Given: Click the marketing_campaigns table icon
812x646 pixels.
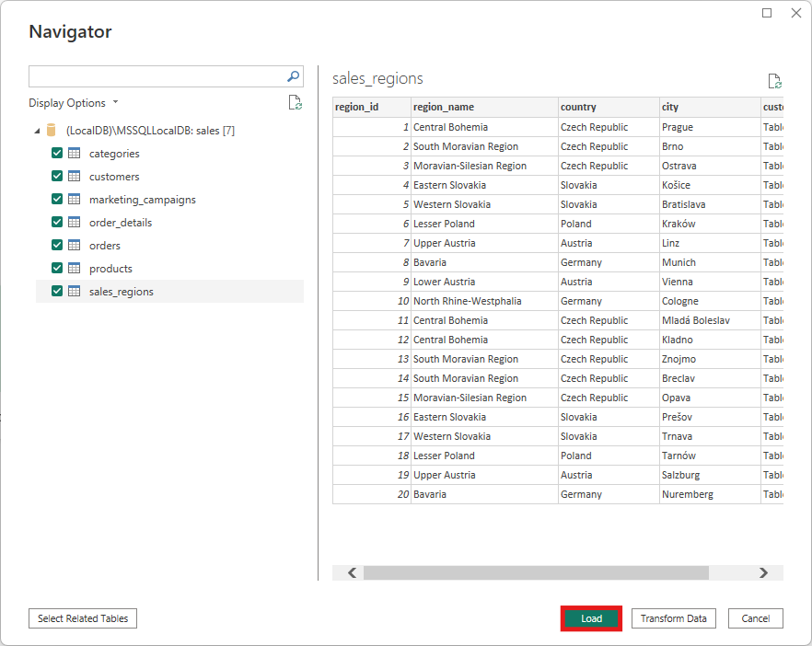Looking at the screenshot, I should pos(75,200).
